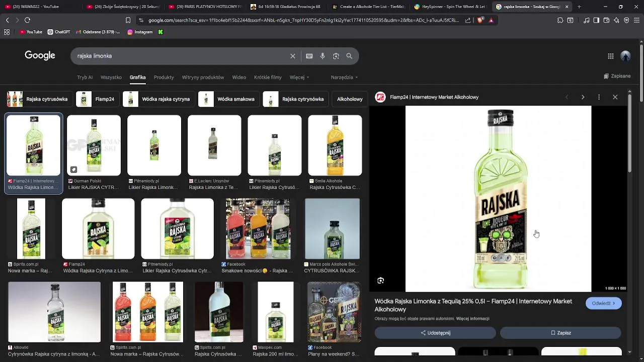Select the Rajska cytrusówka filter chip
The width and height of the screenshot is (644, 362).
(38, 99)
